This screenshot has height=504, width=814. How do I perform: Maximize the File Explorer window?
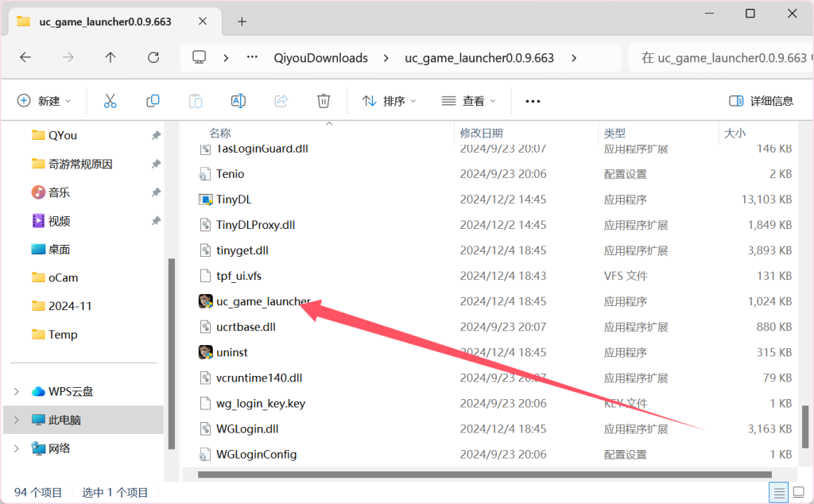point(750,14)
